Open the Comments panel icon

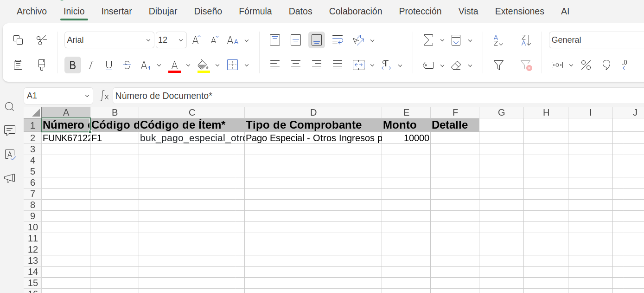pos(10,131)
